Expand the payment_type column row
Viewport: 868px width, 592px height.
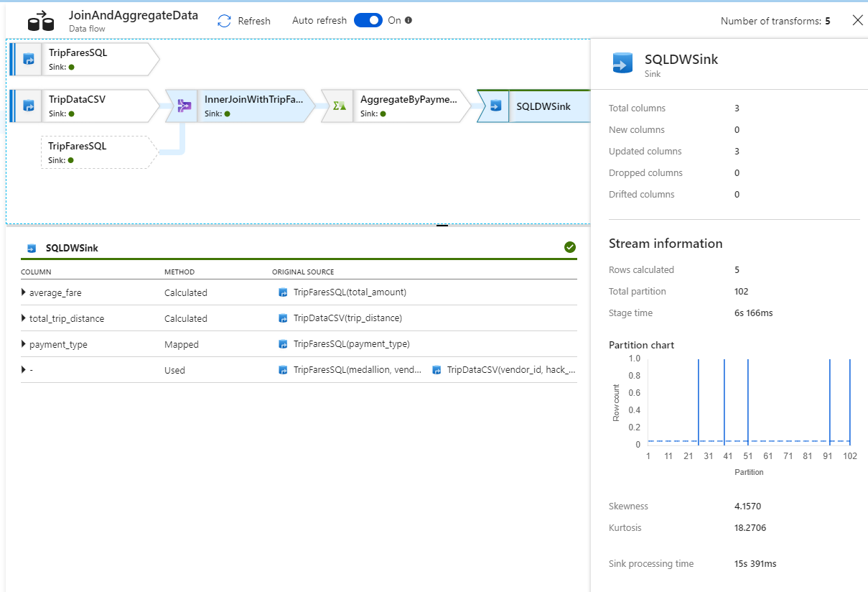[22, 344]
